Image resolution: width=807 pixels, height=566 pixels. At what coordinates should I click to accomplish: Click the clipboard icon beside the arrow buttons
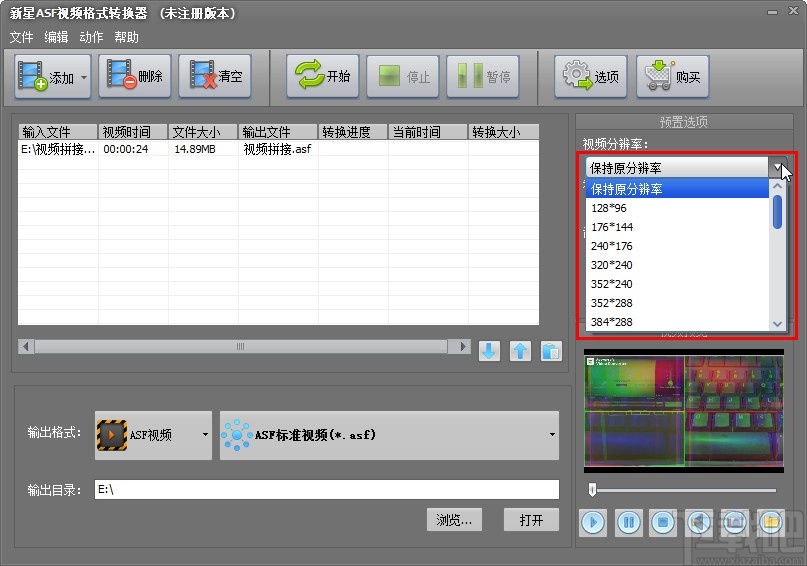pos(551,351)
